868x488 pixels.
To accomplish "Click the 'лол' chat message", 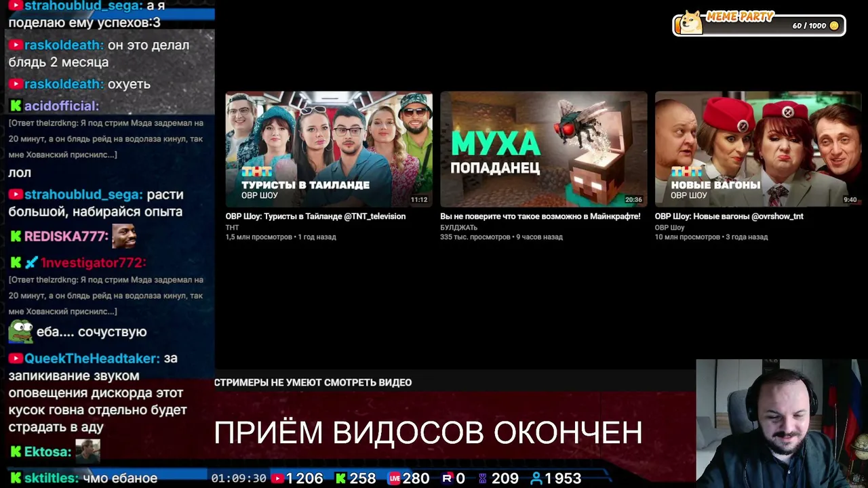I will coord(20,173).
